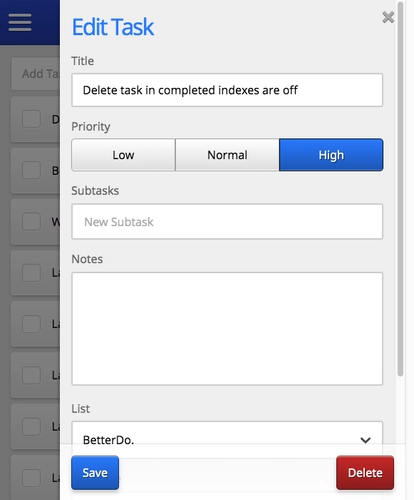Click the task Title input field
Viewport: 414px width, 500px height.
[x=227, y=90]
